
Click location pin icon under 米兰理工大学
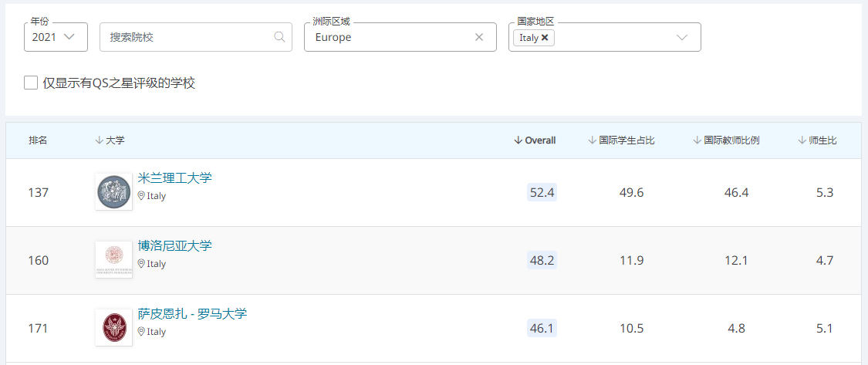tap(141, 195)
